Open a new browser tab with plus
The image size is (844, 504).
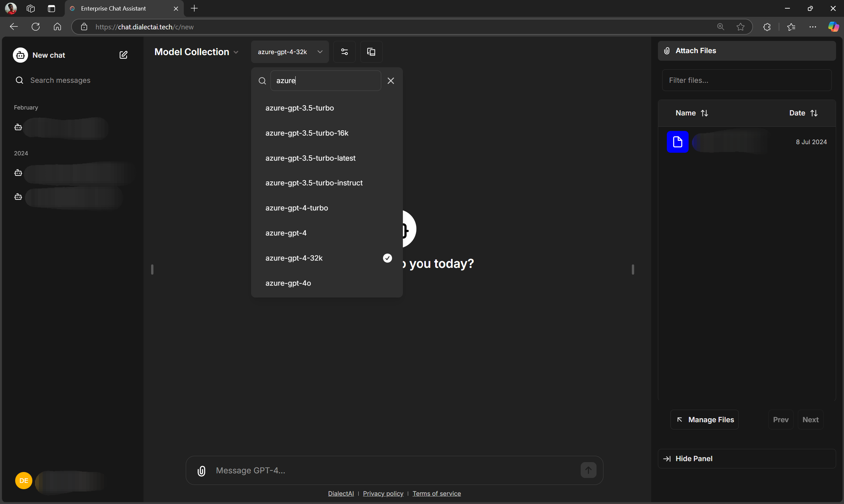pos(194,9)
